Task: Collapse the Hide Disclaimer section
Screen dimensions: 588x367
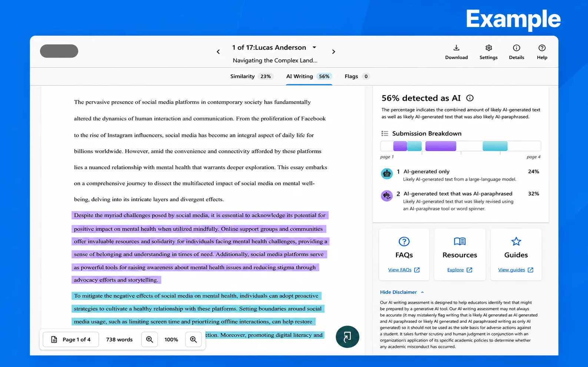Action: click(402, 292)
